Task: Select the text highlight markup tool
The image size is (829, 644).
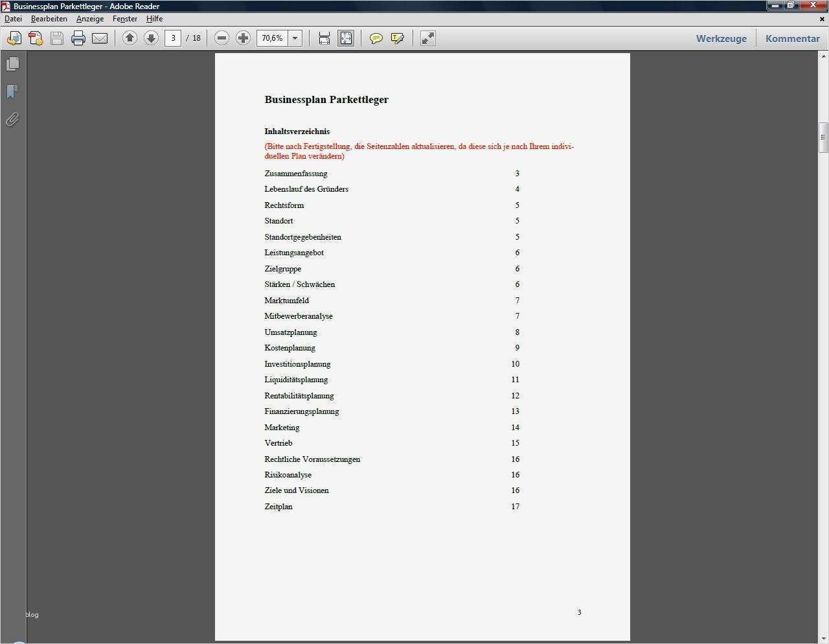Action: point(397,38)
